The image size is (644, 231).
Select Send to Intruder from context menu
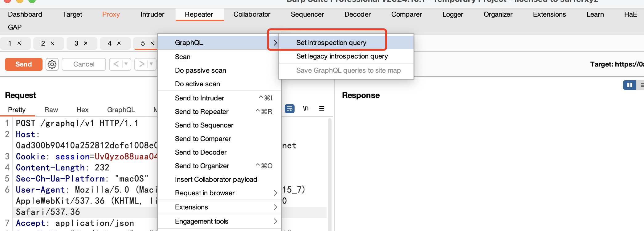click(x=199, y=98)
